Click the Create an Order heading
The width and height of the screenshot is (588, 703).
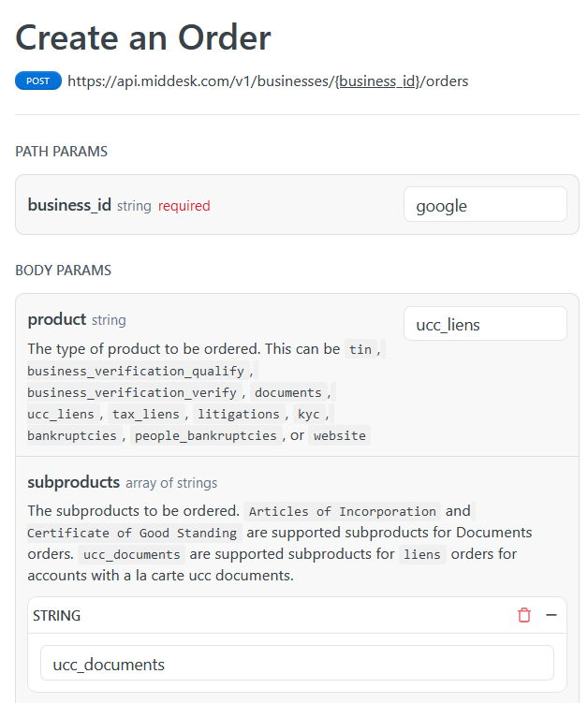[x=143, y=37]
